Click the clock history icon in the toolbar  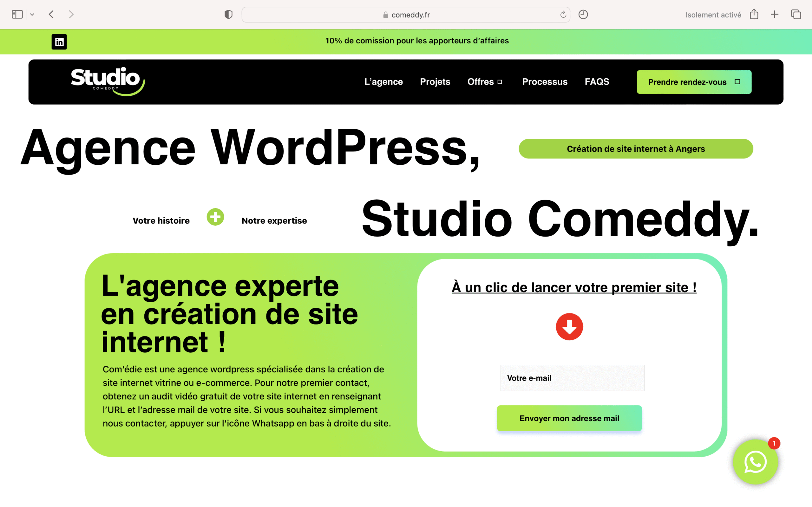pos(583,15)
